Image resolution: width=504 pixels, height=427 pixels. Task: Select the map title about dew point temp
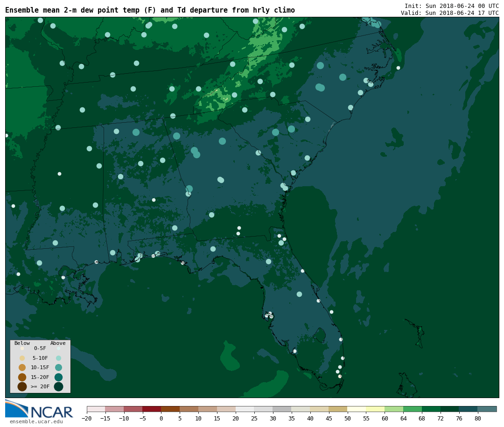coord(150,10)
